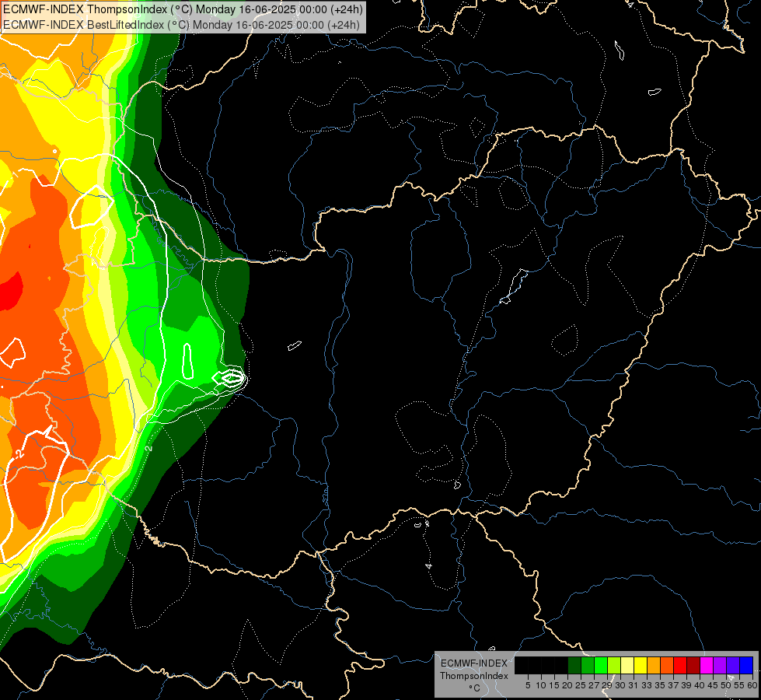Select the bright green 27–29 legend swatch
This screenshot has width=761, height=700.
click(x=601, y=665)
